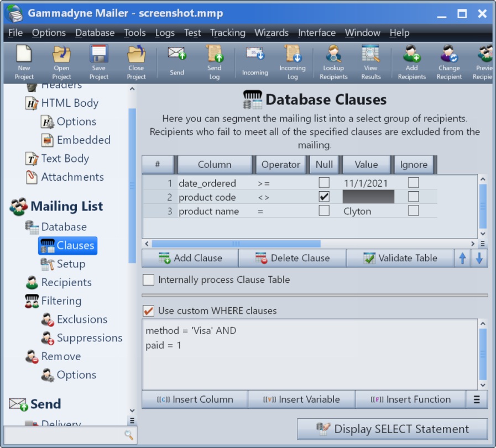The image size is (496, 448).
Task: Click the Save Project toolbar icon
Action: (x=98, y=62)
